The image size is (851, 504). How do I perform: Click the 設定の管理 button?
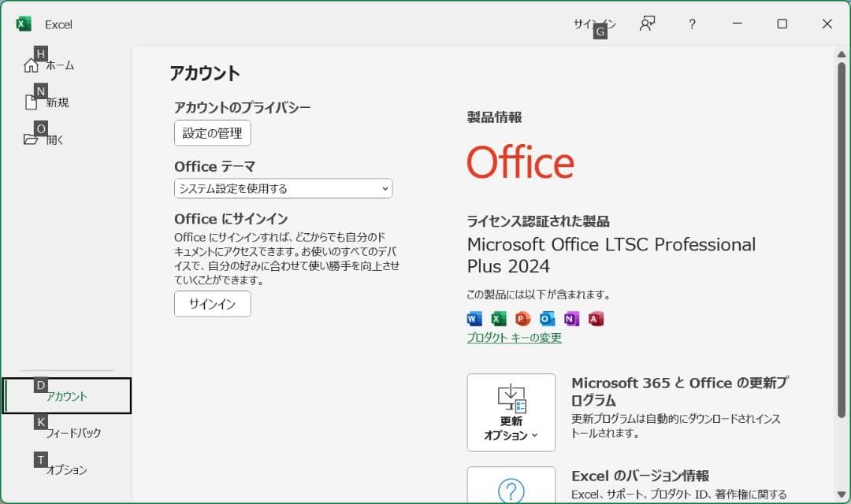212,133
